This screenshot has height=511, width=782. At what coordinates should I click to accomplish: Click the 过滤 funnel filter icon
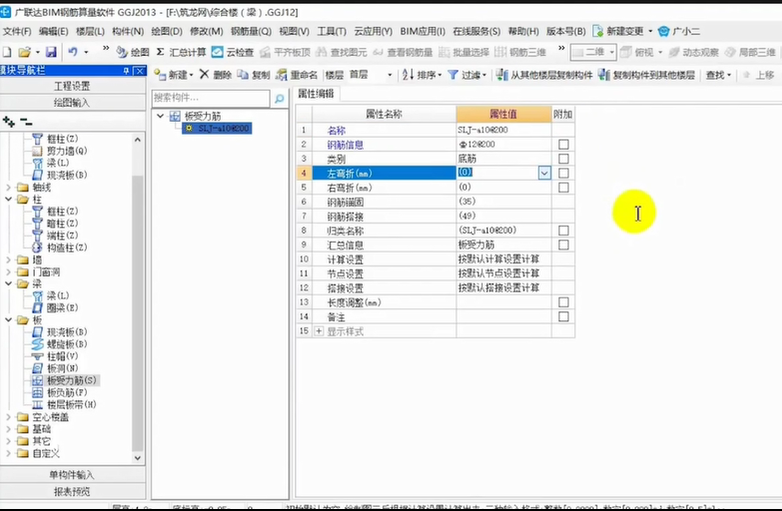click(453, 75)
